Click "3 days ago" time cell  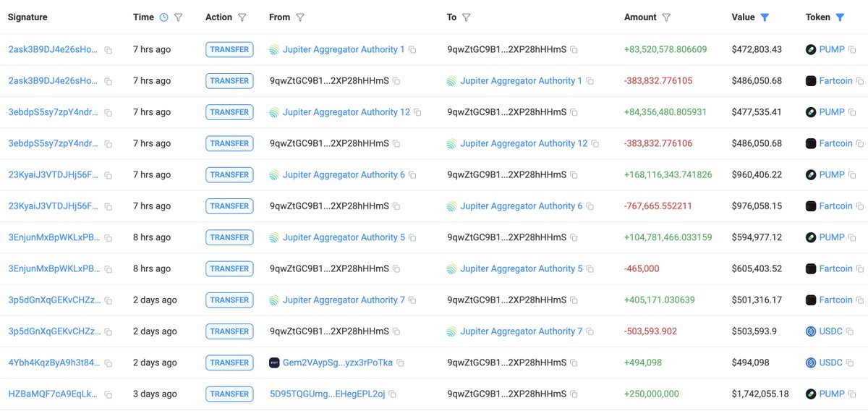coord(155,394)
